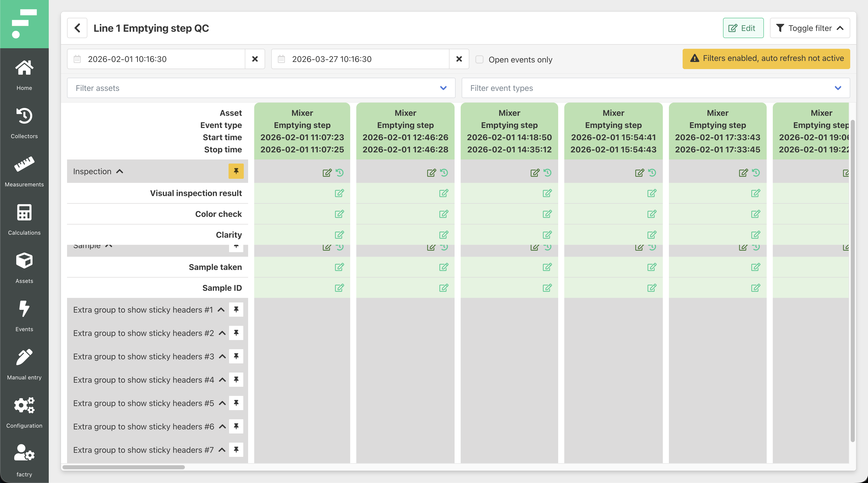Edit Color check for 12:46:26 event
868x483 pixels.
pyautogui.click(x=443, y=214)
